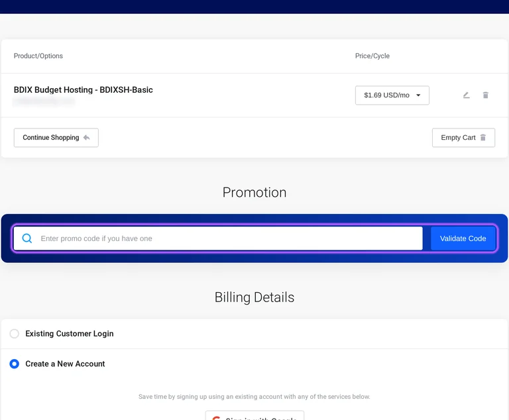
Task: Click the Product/Options column header
Action: [38, 56]
